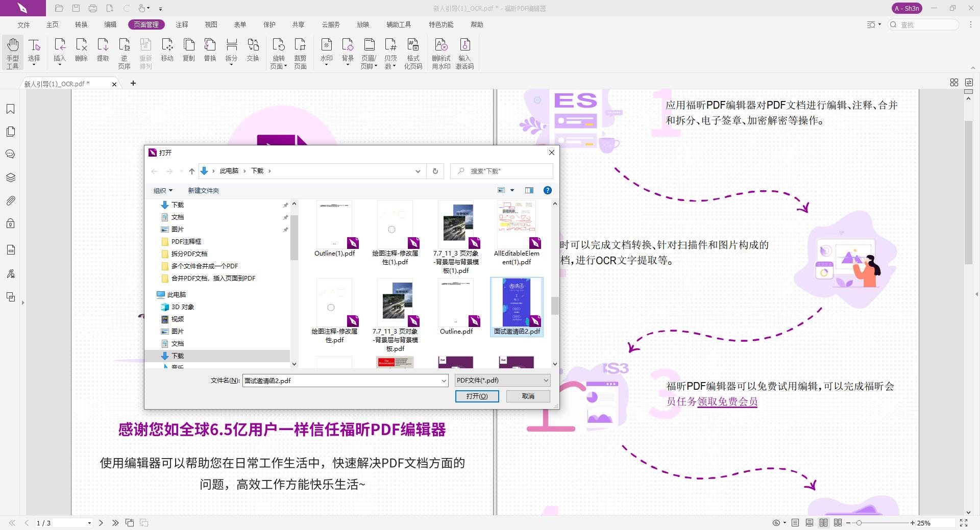This screenshot has height=530, width=980.
Task: Select the 手型工具 (Hand tool)
Action: point(13,51)
